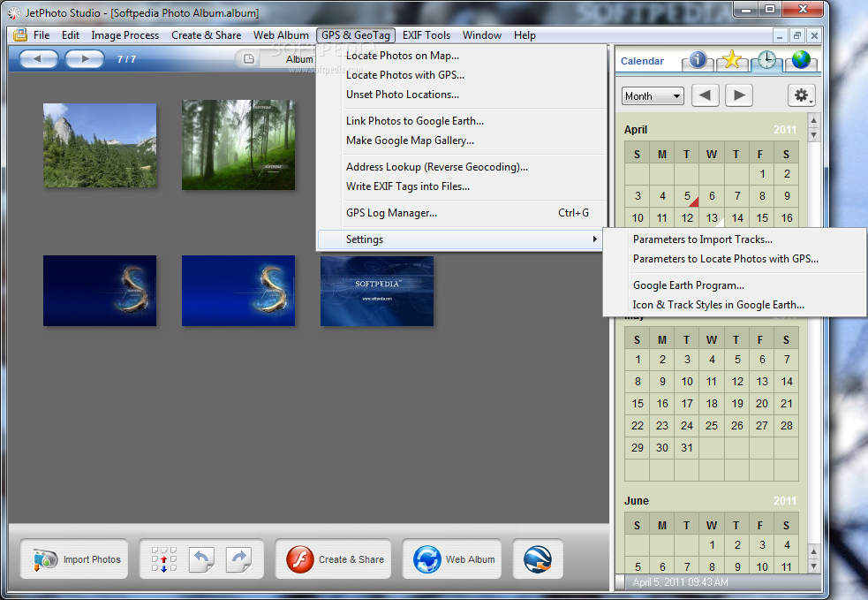This screenshot has height=600, width=868.
Task: Restore the inner album document window
Action: [x=796, y=35]
